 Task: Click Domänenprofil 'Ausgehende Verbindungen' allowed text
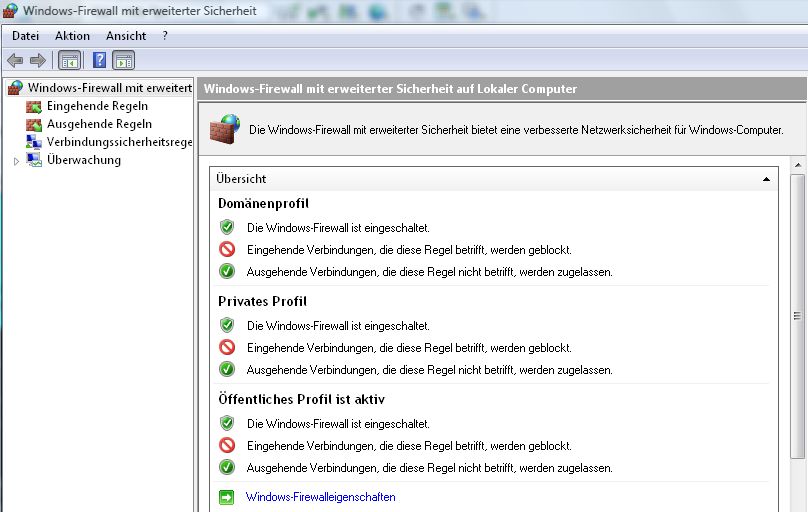(430, 271)
